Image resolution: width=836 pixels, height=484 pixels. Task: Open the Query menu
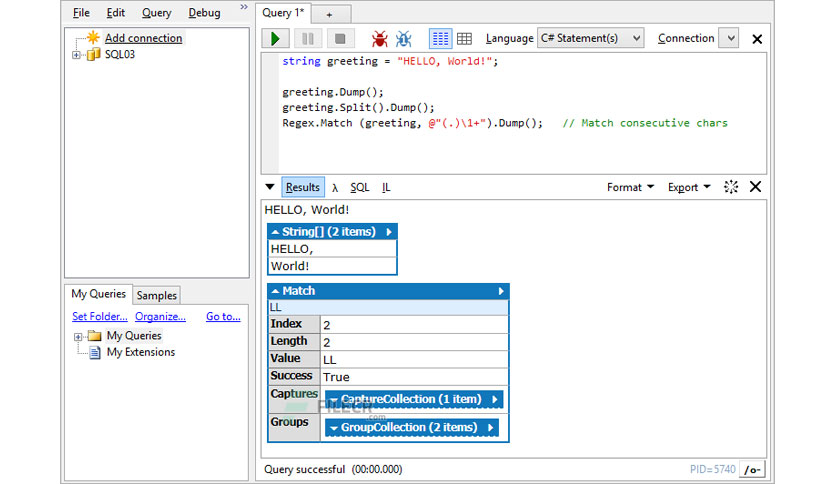pos(156,13)
